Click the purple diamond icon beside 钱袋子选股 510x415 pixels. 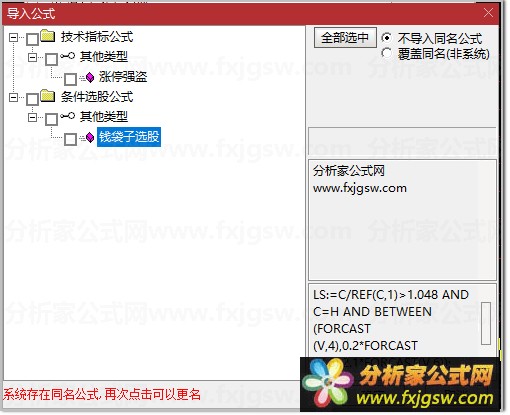point(90,137)
